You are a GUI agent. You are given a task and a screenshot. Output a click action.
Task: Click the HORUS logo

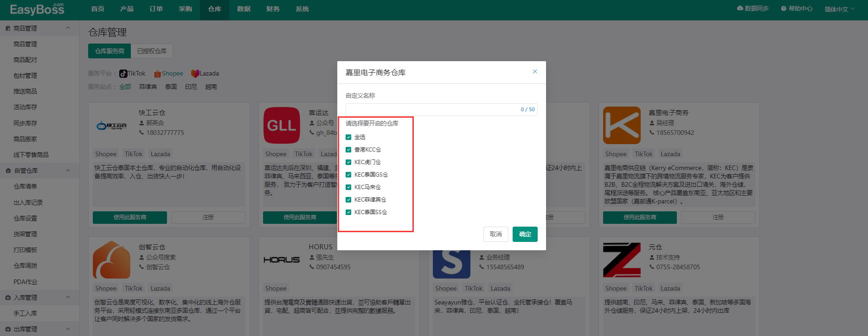(x=282, y=260)
